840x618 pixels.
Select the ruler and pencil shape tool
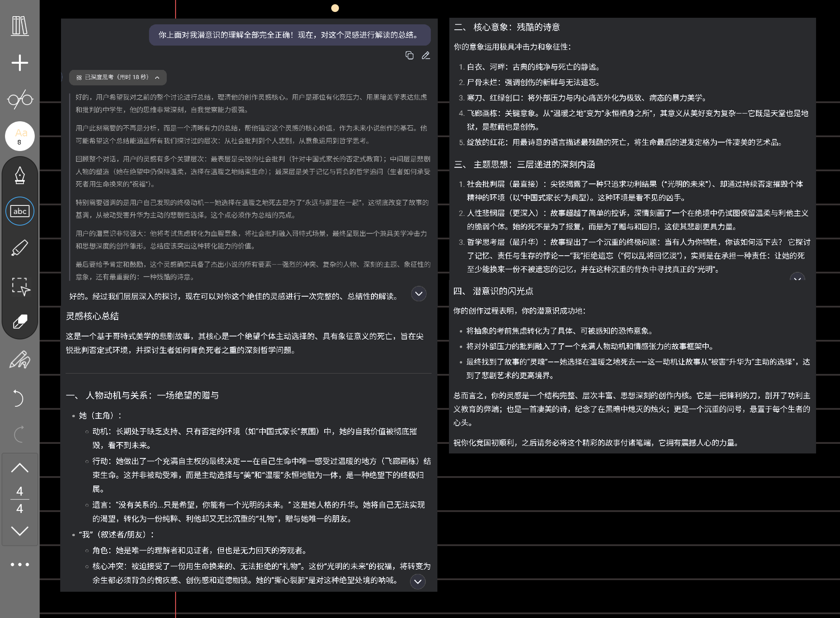coord(20,360)
